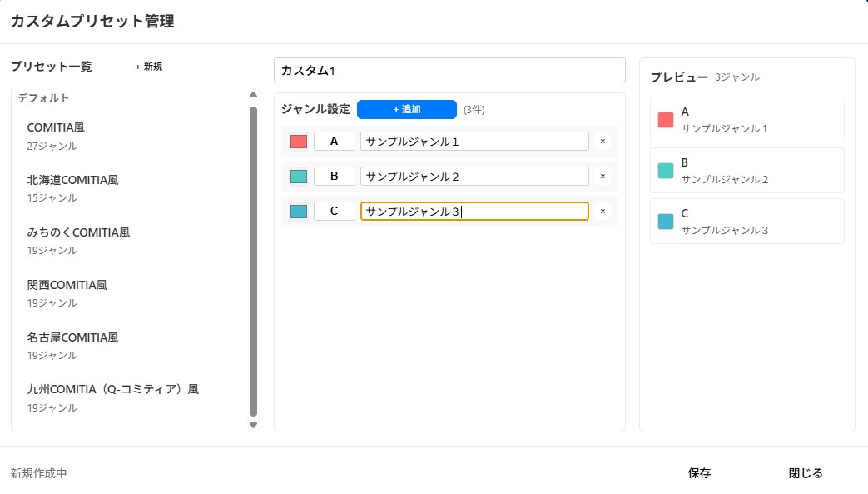Click the code field containing letter A
This screenshot has height=494, width=868.
click(335, 141)
